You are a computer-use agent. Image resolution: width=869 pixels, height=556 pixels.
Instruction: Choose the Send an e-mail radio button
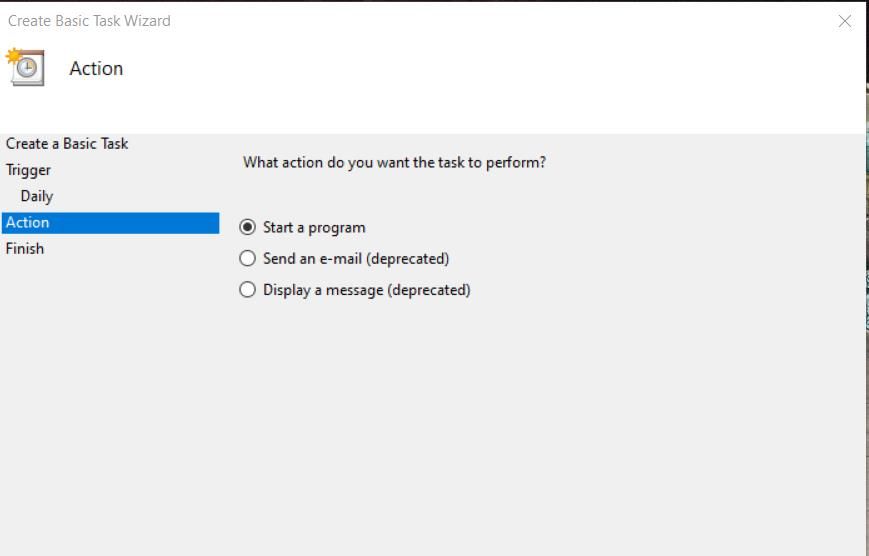(248, 258)
